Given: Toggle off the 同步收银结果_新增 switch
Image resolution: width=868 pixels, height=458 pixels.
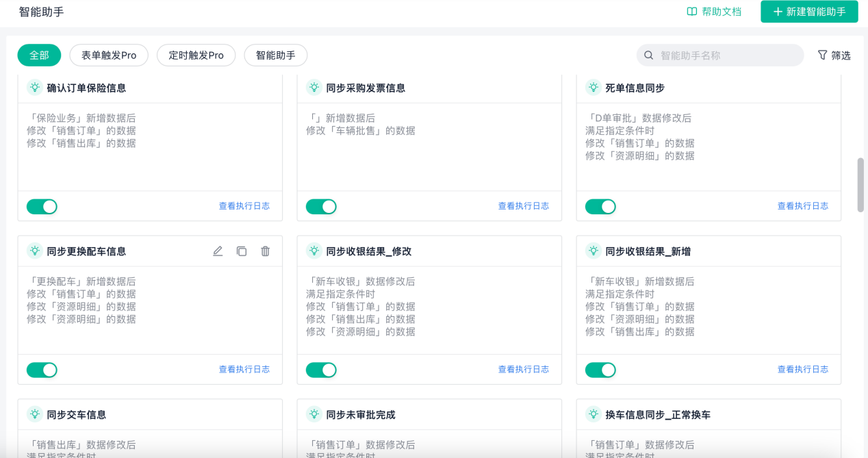Looking at the screenshot, I should point(600,370).
